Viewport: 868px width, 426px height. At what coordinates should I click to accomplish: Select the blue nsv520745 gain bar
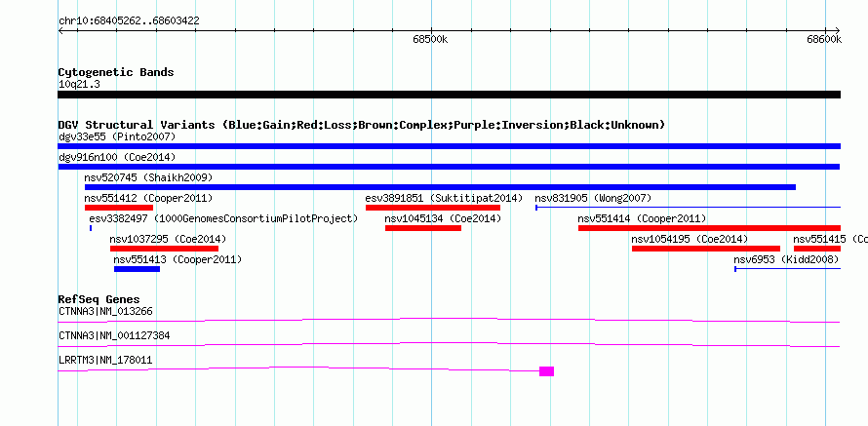440,187
